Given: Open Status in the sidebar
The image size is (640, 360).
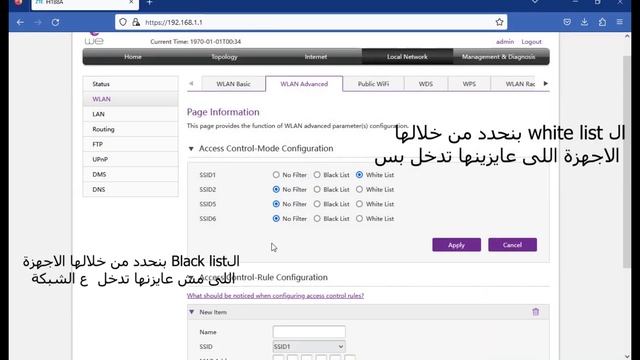Looking at the screenshot, I should 131,84.
